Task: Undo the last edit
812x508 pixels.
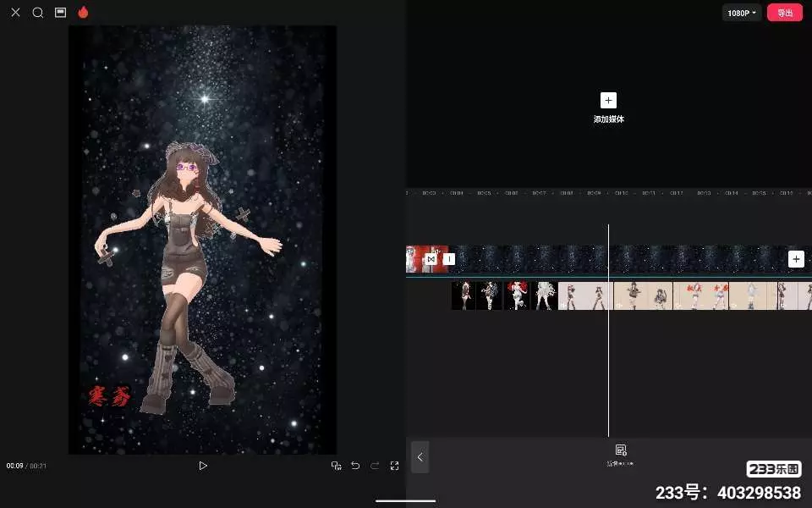Action: click(355, 466)
